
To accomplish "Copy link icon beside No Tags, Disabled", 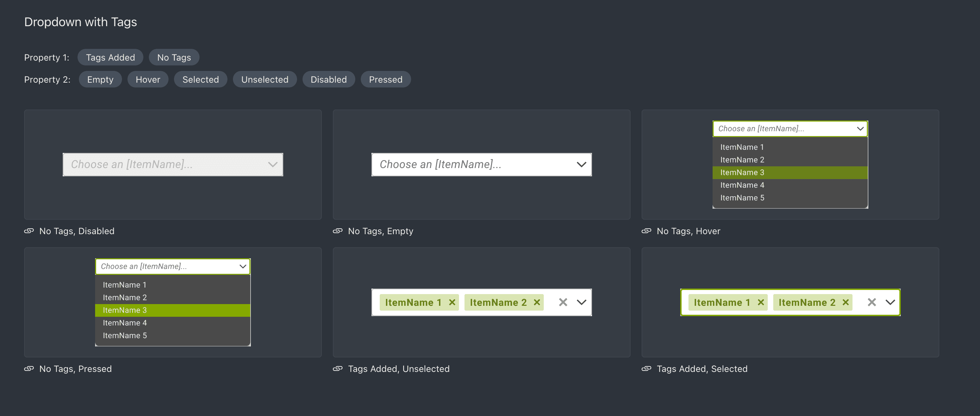I will click(x=29, y=231).
